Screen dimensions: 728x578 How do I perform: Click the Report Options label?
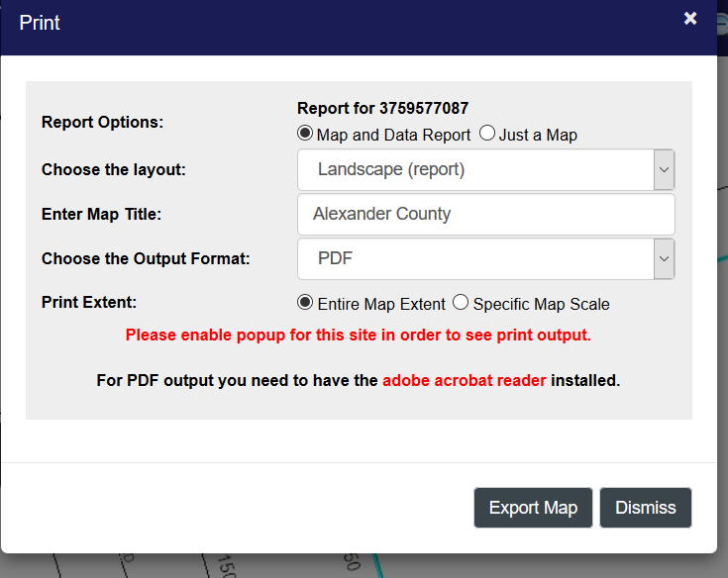[102, 122]
